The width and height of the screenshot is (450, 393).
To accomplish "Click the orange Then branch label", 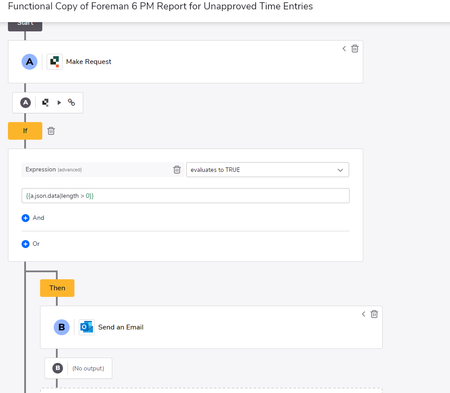I will click(57, 288).
